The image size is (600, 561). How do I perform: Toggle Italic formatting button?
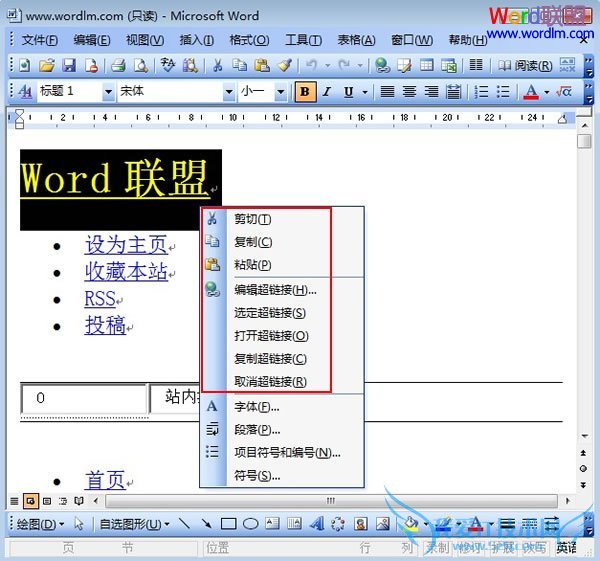327,92
